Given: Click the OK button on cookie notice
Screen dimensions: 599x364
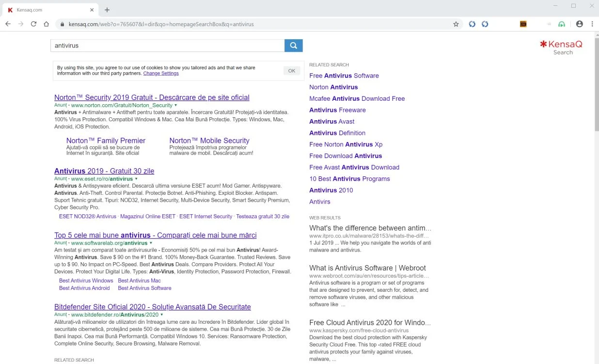Looking at the screenshot, I should coord(291,71).
